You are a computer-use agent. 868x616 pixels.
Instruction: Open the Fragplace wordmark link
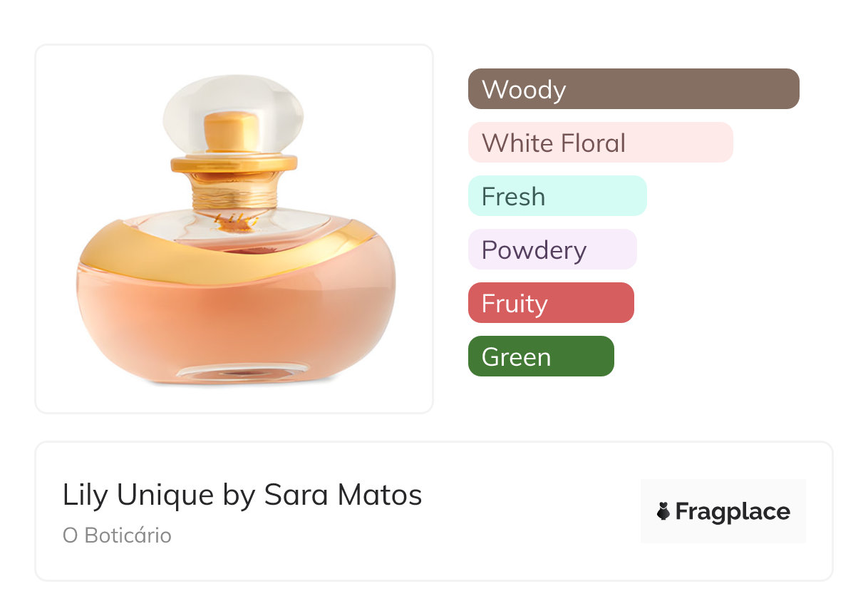pos(733,512)
